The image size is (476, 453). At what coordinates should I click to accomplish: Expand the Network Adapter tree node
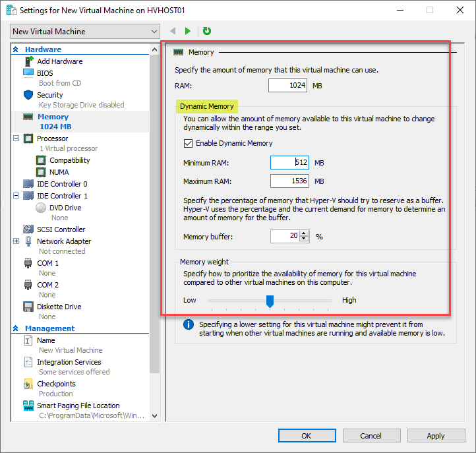click(16, 241)
